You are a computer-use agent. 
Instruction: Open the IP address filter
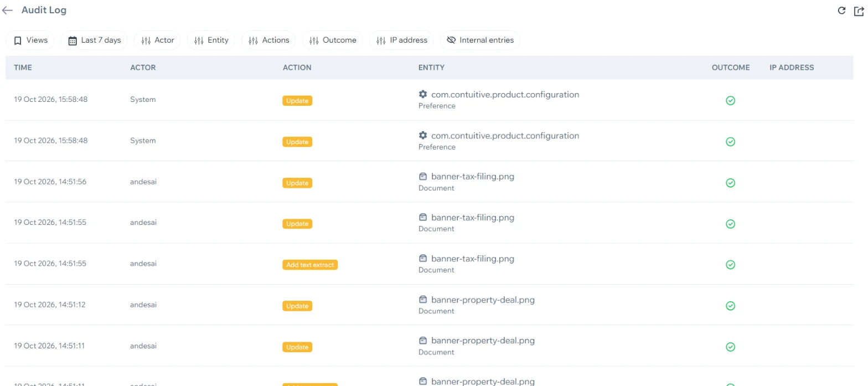coord(401,40)
